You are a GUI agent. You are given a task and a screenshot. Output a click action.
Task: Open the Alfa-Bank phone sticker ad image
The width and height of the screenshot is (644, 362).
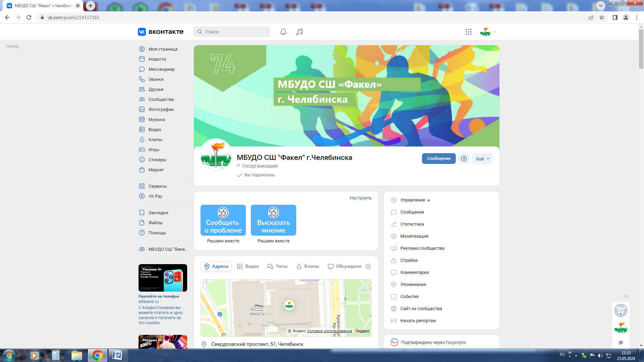[163, 278]
